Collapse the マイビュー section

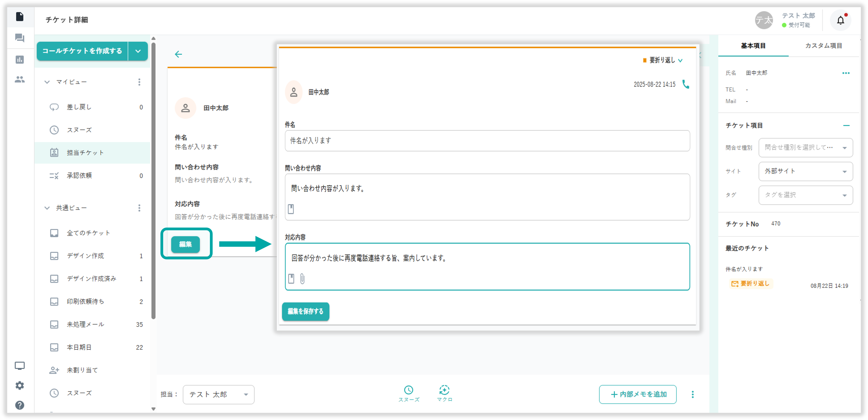pyautogui.click(x=47, y=82)
